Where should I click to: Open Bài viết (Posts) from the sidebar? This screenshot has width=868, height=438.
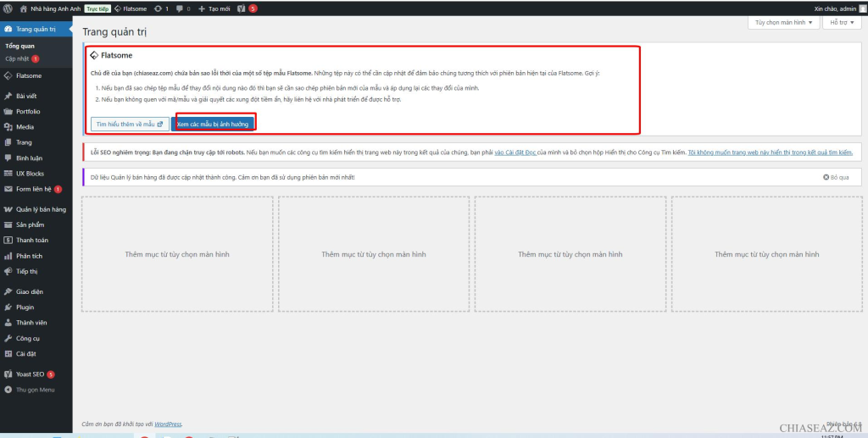tap(25, 96)
